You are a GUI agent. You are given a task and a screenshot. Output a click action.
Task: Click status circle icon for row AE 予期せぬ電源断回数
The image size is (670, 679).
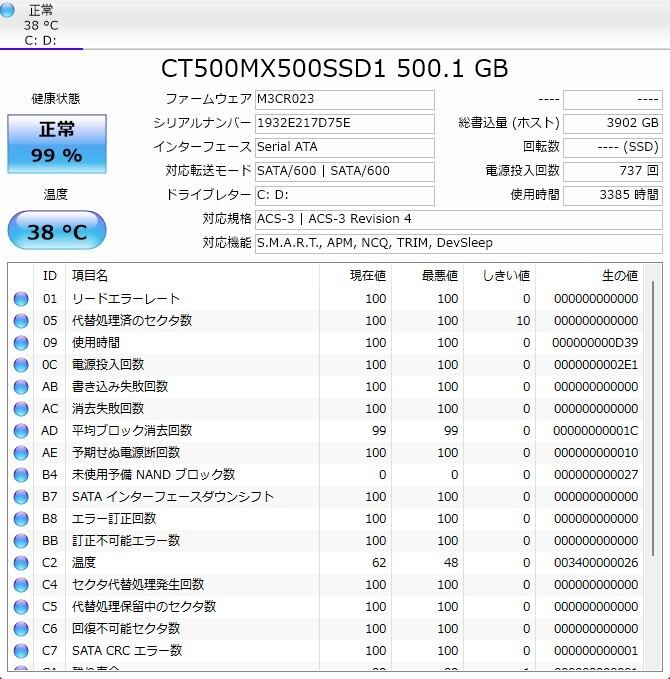coord(21,453)
